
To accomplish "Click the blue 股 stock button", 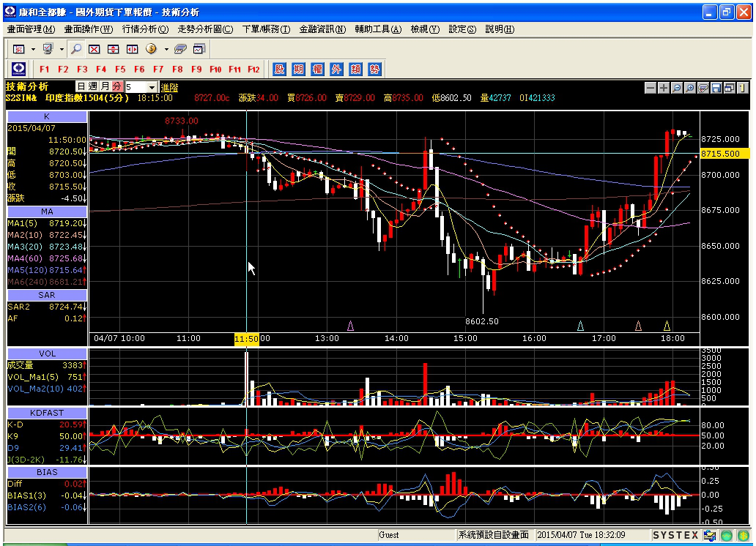I will pos(279,69).
